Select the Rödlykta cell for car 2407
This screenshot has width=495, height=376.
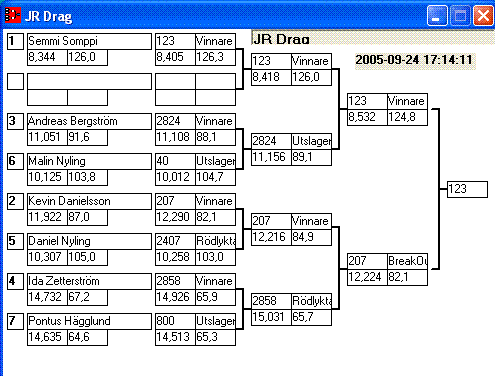(215, 241)
